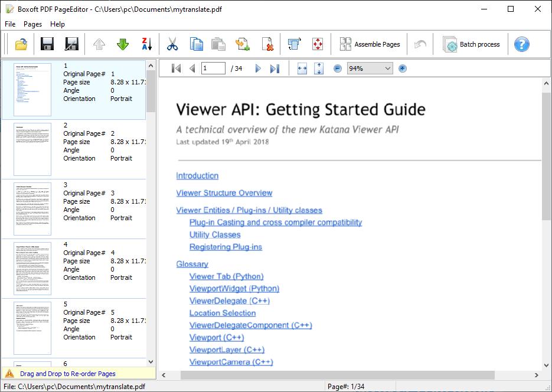Click the ViewportLayer (C++) link

tap(227, 349)
